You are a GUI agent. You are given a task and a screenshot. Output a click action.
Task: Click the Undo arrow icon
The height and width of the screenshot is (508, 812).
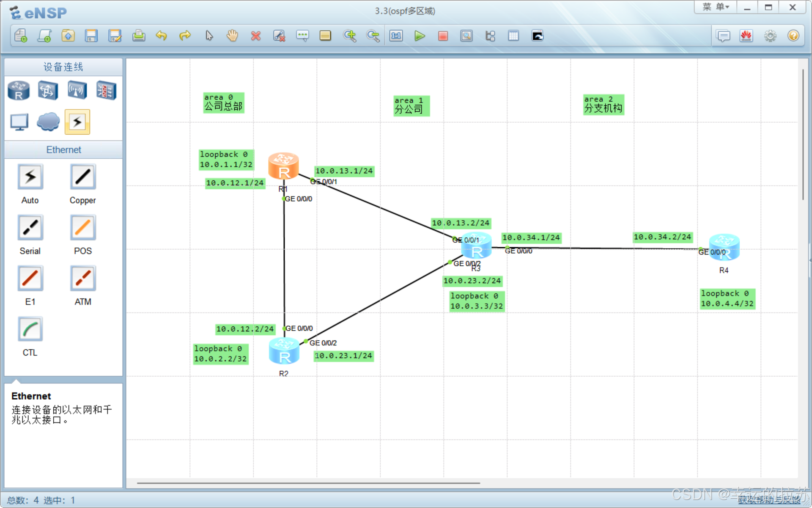pos(161,36)
